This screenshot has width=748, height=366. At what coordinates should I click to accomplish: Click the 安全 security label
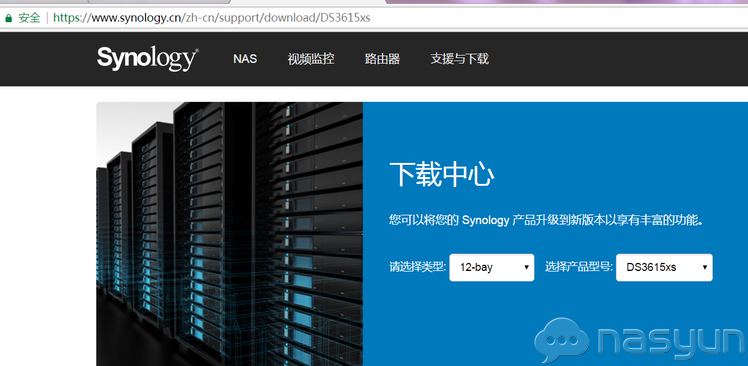click(29, 18)
